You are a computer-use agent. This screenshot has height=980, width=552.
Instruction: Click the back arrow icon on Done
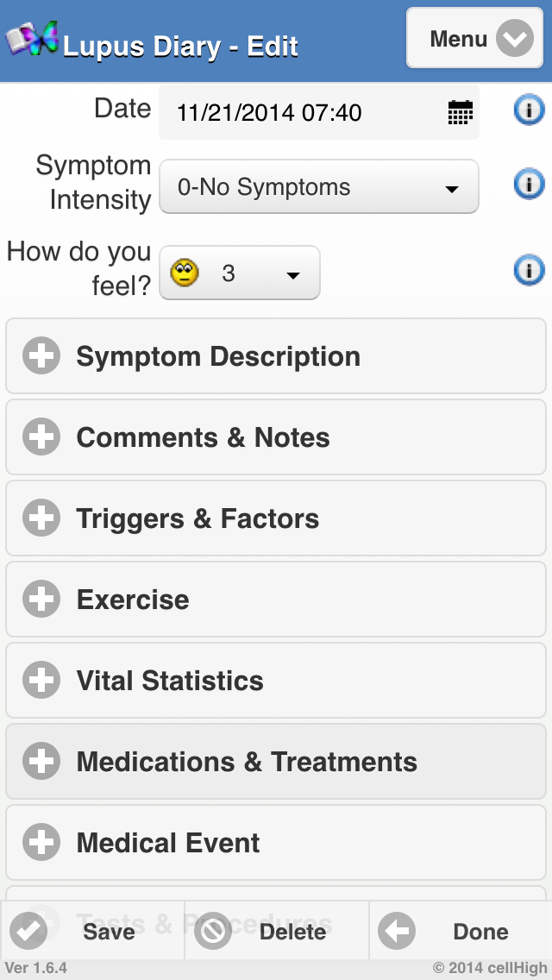397,931
